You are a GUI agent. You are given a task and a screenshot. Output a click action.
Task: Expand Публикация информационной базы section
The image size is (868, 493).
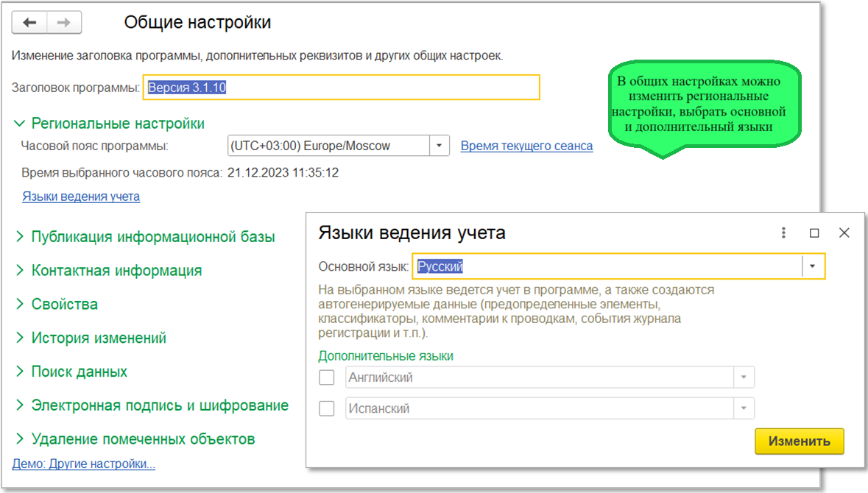point(152,237)
